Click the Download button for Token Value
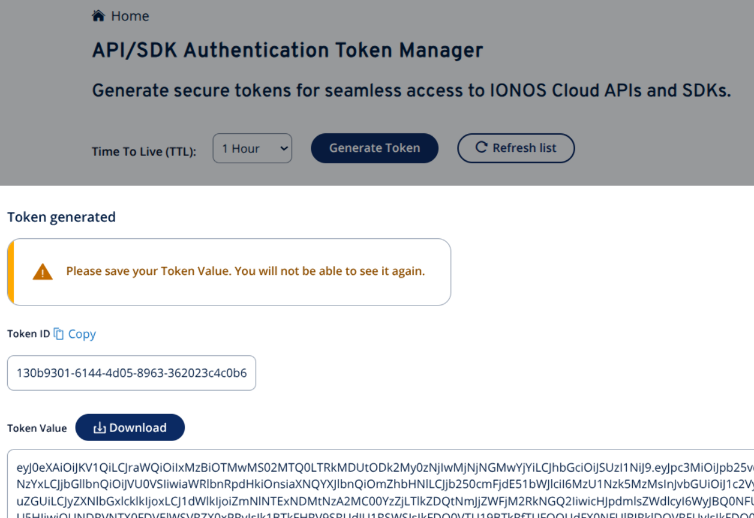The height and width of the screenshot is (518, 754). [x=130, y=428]
